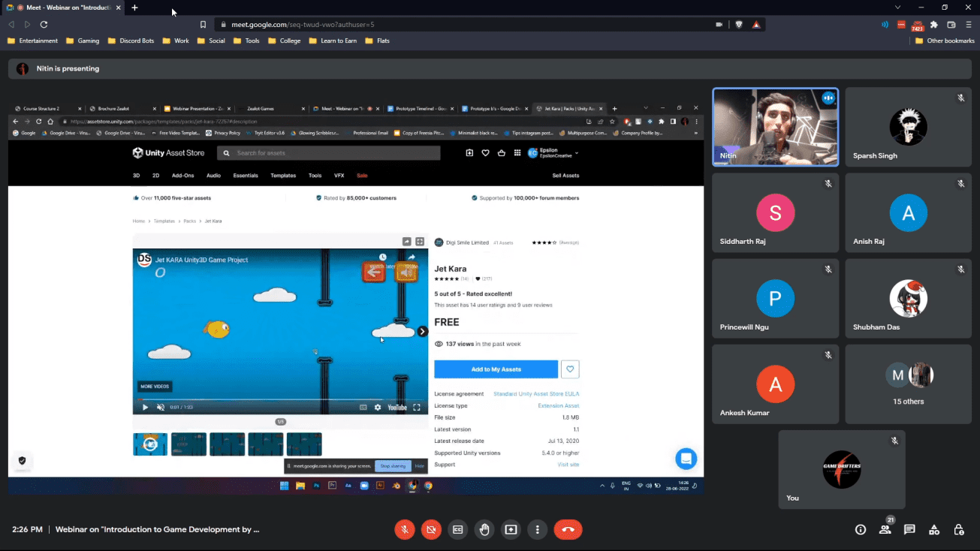The image size is (980, 551).
Task: Select Shubham Das's participant tile
Action: point(909,298)
